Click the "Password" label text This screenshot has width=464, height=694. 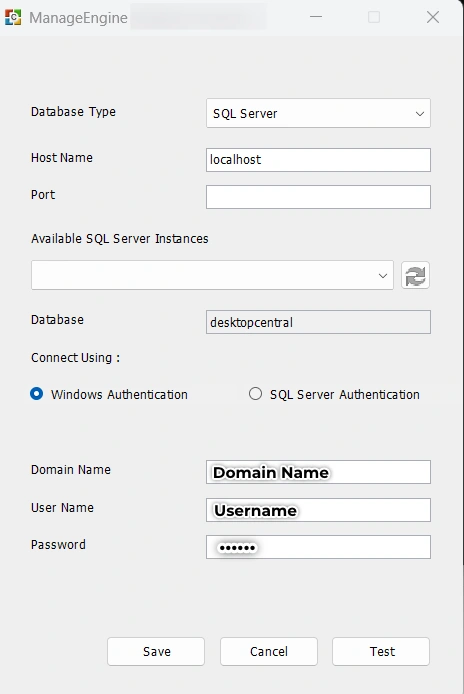click(58, 544)
